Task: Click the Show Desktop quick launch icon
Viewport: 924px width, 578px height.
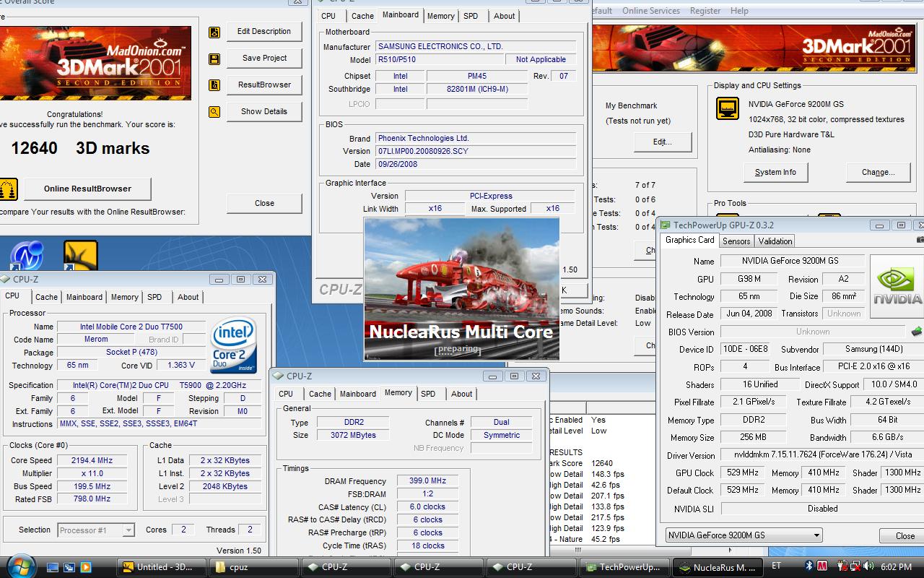Action: pyautogui.click(x=53, y=567)
